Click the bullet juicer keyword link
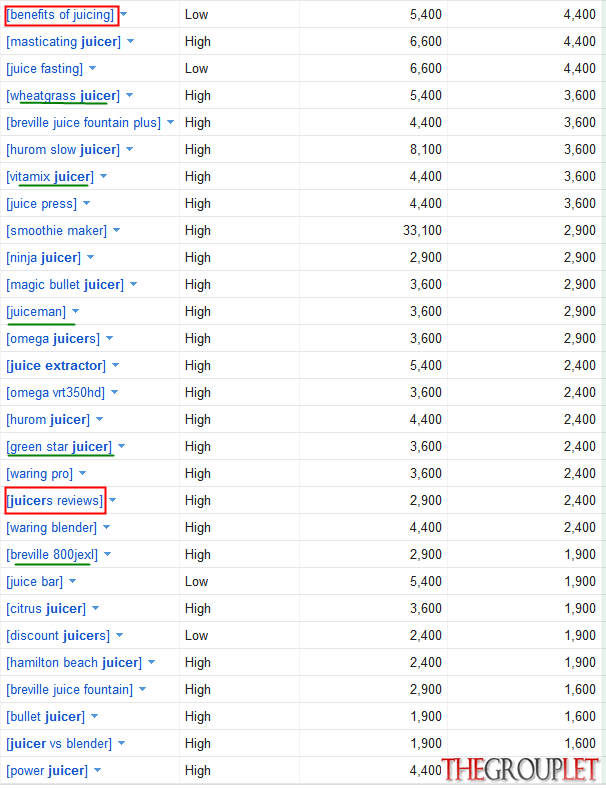This screenshot has height=788, width=606. point(46,718)
